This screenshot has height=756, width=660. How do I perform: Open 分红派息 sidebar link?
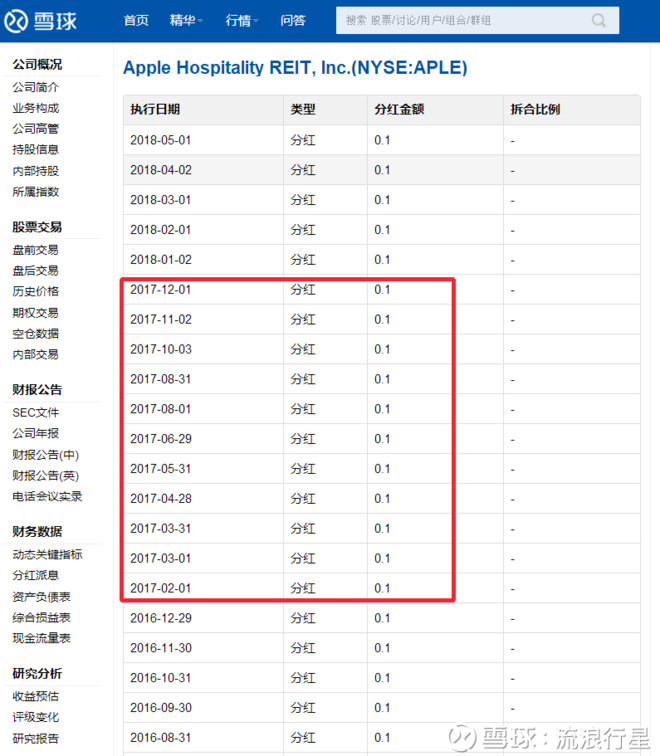[36, 575]
